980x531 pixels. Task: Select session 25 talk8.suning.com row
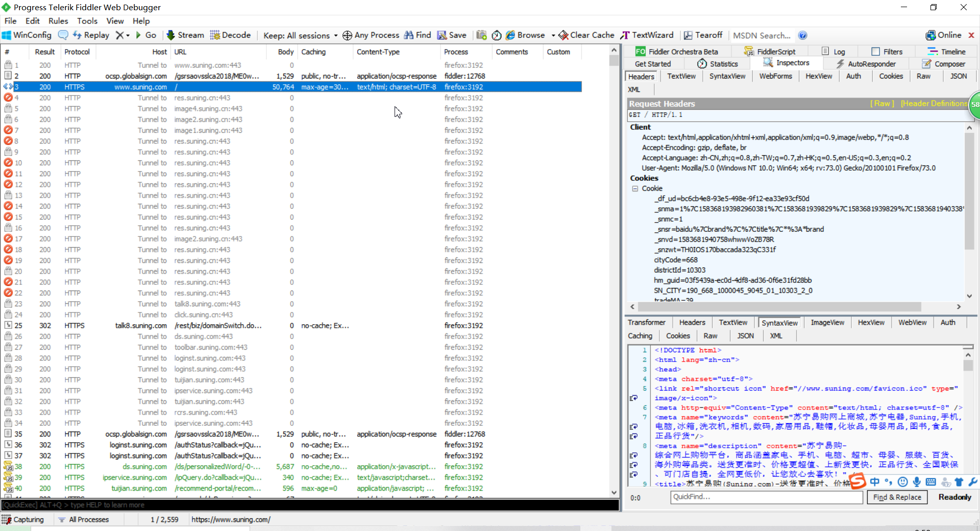pos(291,326)
